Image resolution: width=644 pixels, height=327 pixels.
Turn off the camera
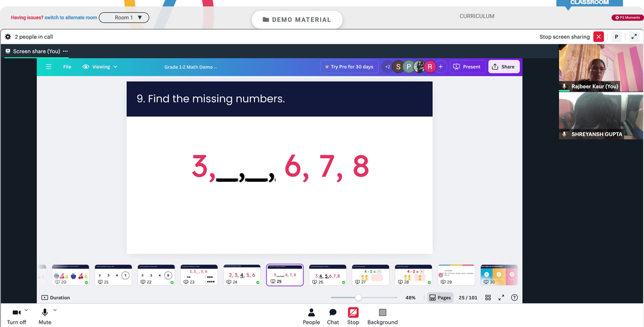(17, 316)
